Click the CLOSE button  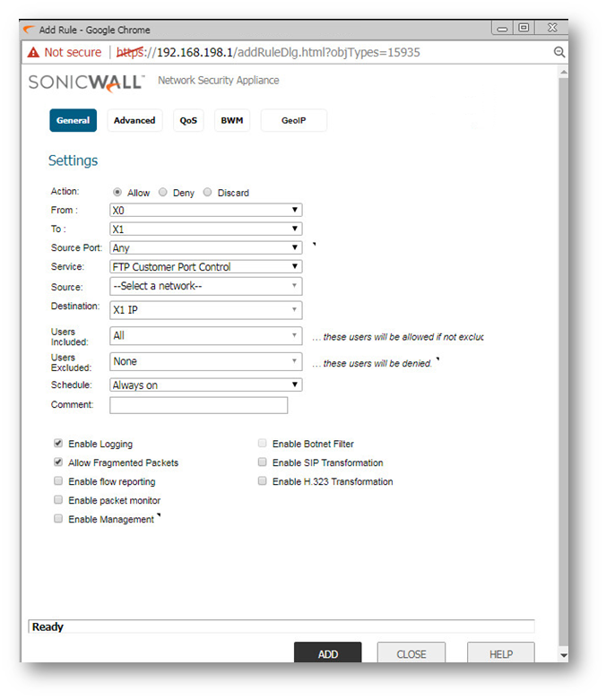point(411,652)
